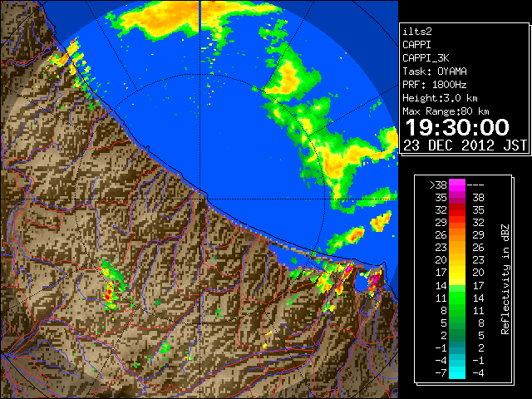Screen dimensions: 532x399
Task: Click the Task: OYAMA text
Action: click(x=435, y=71)
